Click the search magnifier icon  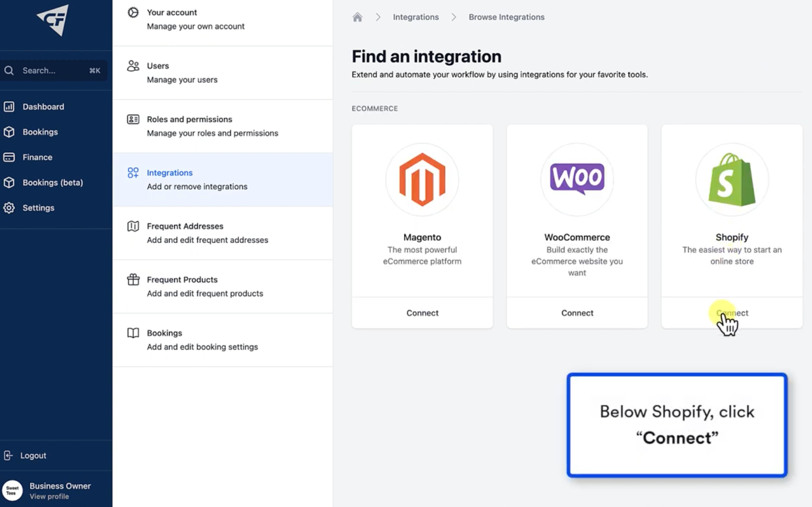pyautogui.click(x=9, y=70)
